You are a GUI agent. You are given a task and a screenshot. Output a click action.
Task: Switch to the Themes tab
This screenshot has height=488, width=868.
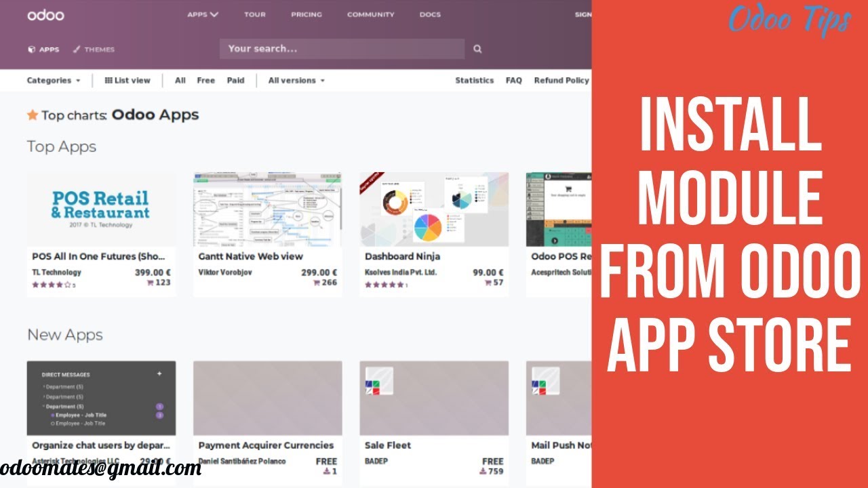tap(94, 49)
